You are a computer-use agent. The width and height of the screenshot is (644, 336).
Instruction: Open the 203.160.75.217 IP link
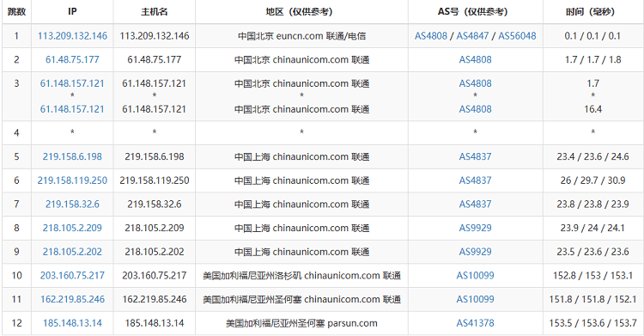coord(72,276)
